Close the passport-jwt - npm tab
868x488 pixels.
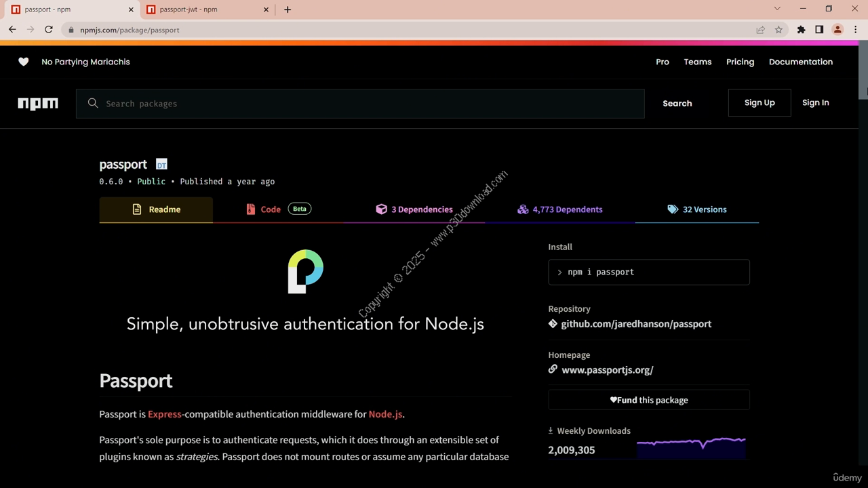pos(266,9)
